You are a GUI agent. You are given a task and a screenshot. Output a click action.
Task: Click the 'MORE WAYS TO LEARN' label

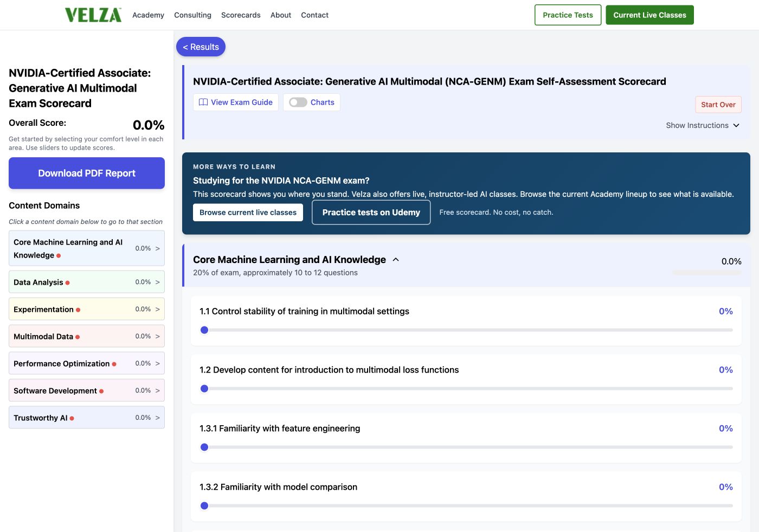click(x=234, y=167)
